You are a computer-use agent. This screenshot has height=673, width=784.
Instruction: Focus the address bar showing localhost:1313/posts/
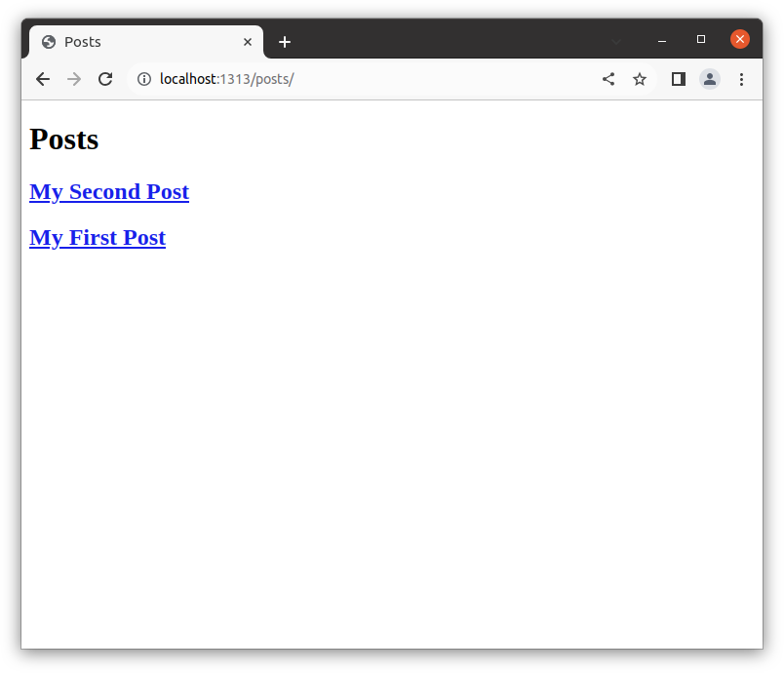371,79
